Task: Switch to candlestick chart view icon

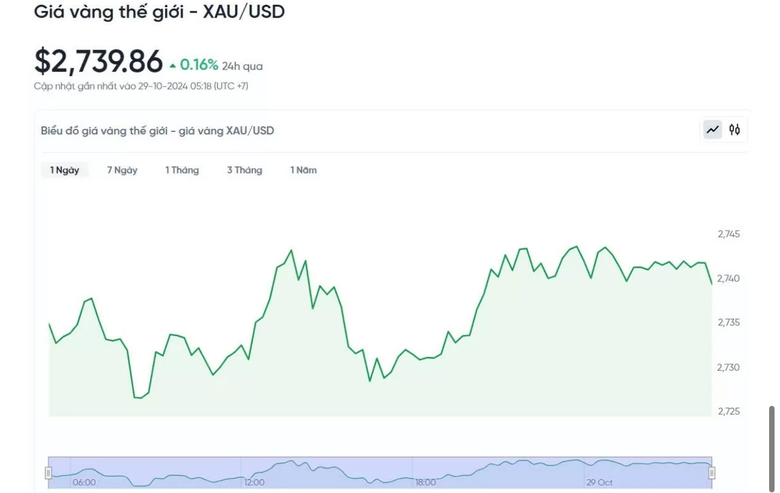Action: click(x=735, y=130)
